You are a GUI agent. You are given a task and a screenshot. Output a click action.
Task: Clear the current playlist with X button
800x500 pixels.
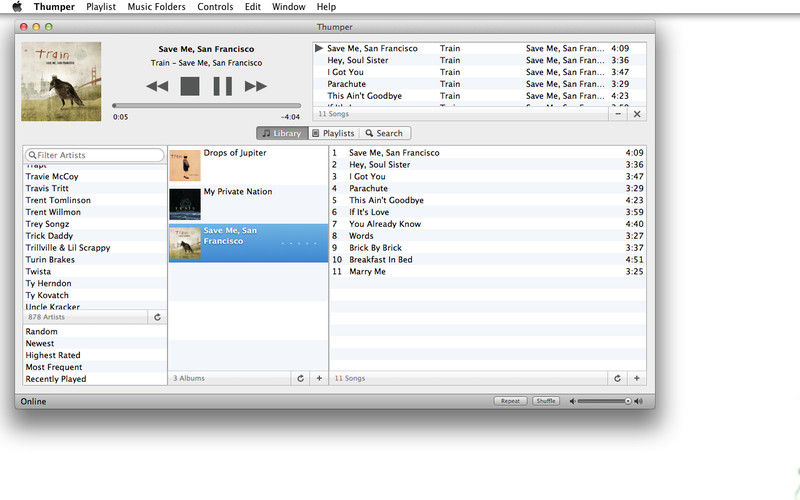pos(637,114)
